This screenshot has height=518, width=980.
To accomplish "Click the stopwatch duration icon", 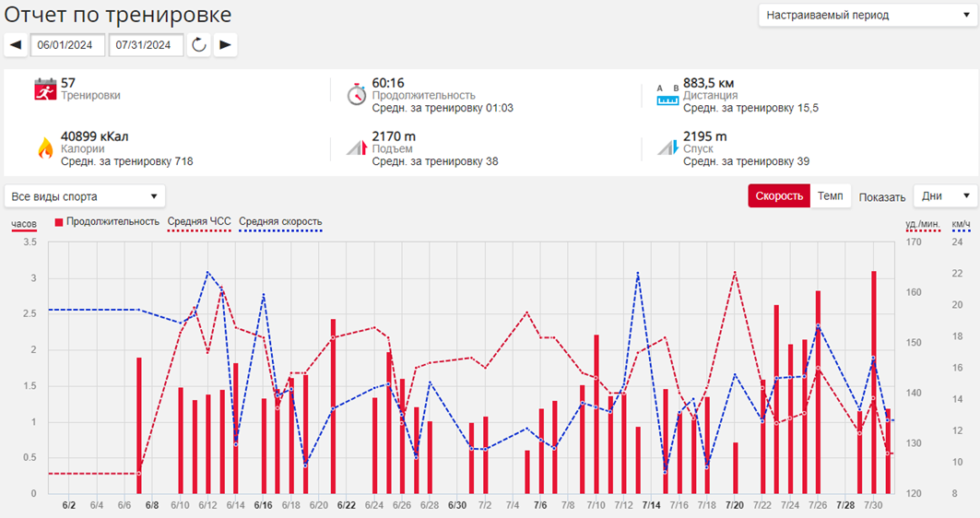I will 356,94.
